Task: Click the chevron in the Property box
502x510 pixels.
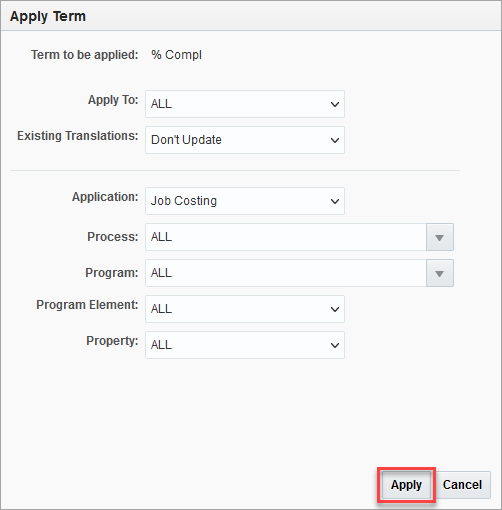Action: coord(335,345)
